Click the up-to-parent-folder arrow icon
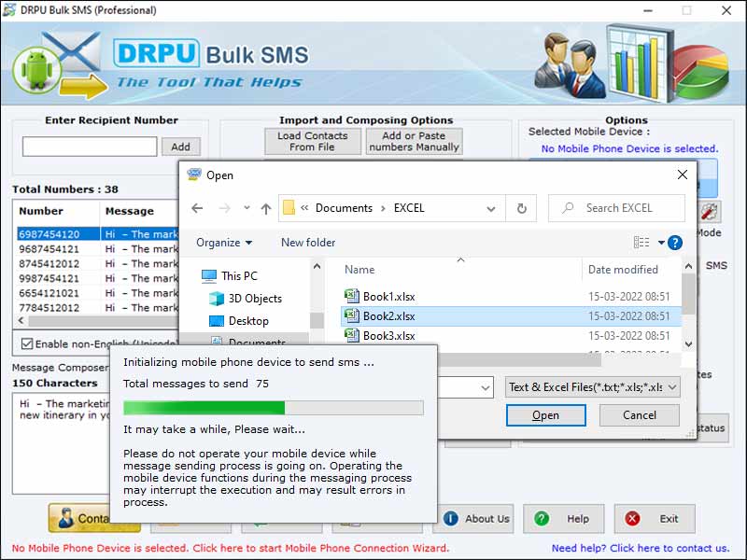This screenshot has width=747, height=560. pos(266,207)
